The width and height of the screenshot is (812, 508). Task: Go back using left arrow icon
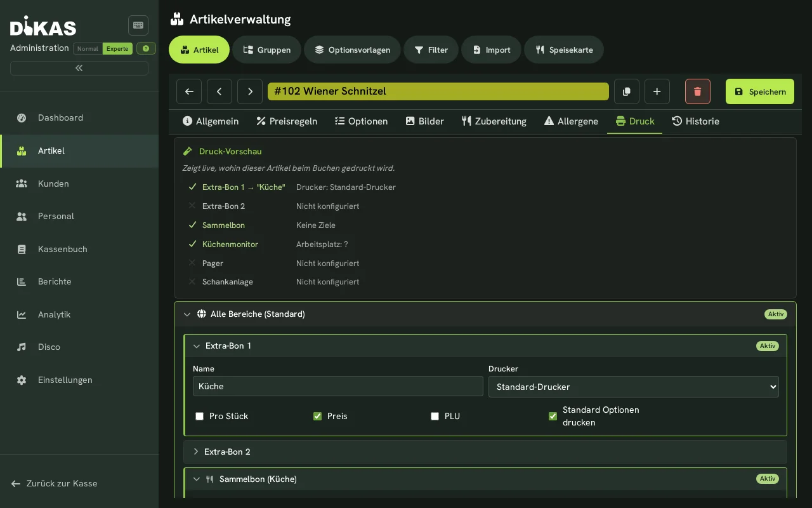(189, 91)
